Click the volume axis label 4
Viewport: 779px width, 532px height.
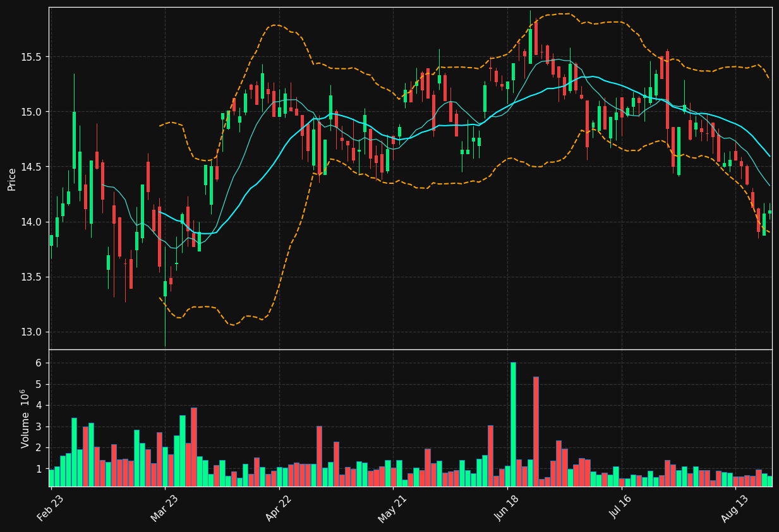click(x=38, y=406)
